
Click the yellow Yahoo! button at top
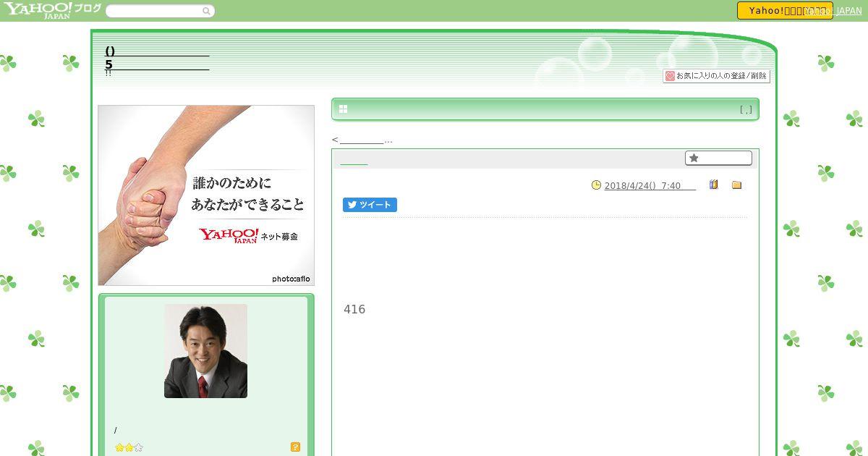785,11
